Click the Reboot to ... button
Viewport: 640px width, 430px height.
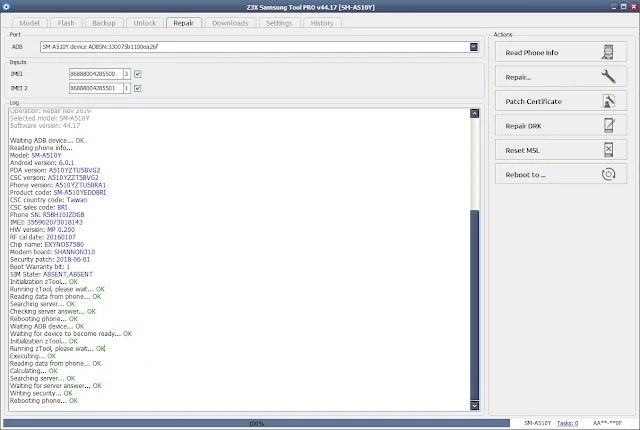(x=561, y=175)
